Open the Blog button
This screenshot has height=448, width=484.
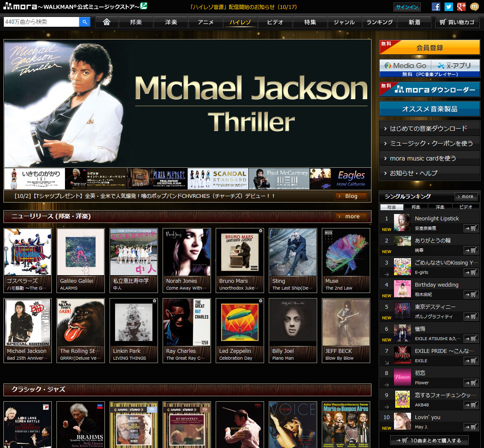351,196
